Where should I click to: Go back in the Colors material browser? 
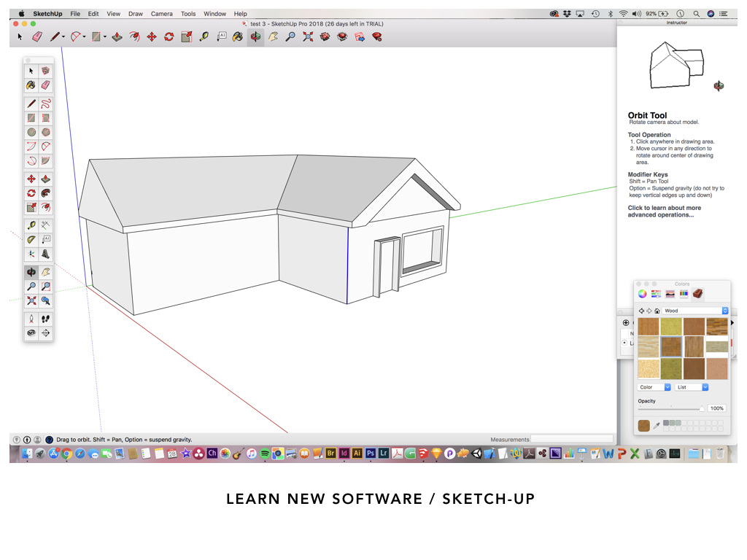[x=641, y=311]
